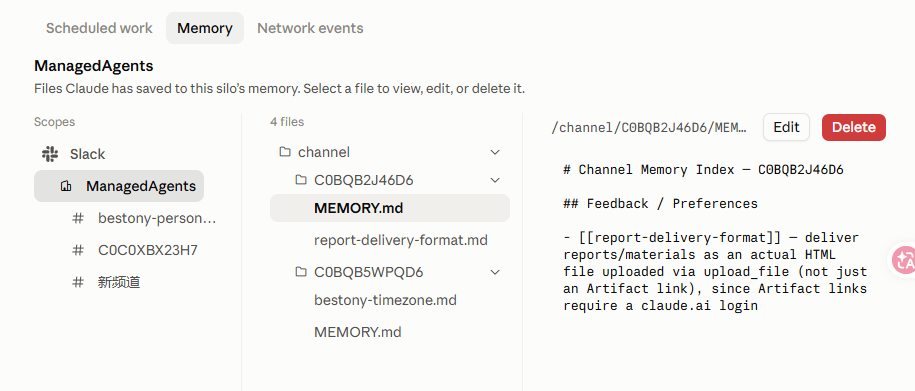This screenshot has height=391, width=915.
Task: Click hash icon beside C0C0XBX23H7
Action: 78,250
